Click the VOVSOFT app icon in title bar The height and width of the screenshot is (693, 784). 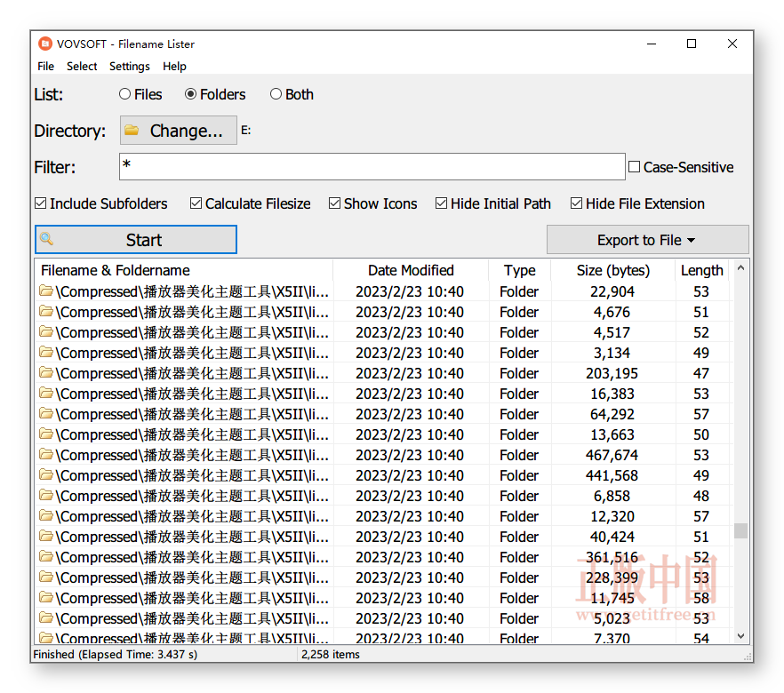click(45, 44)
